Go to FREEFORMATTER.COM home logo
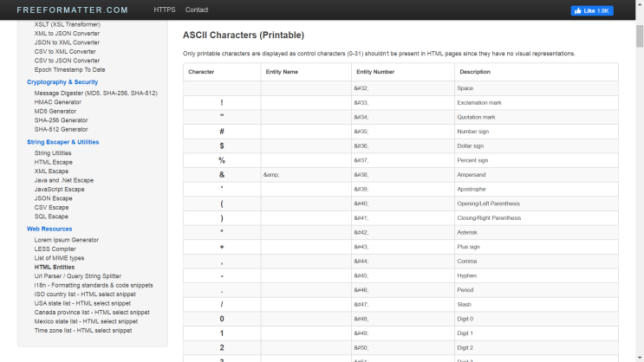This screenshot has height=362, width=644. [72, 10]
